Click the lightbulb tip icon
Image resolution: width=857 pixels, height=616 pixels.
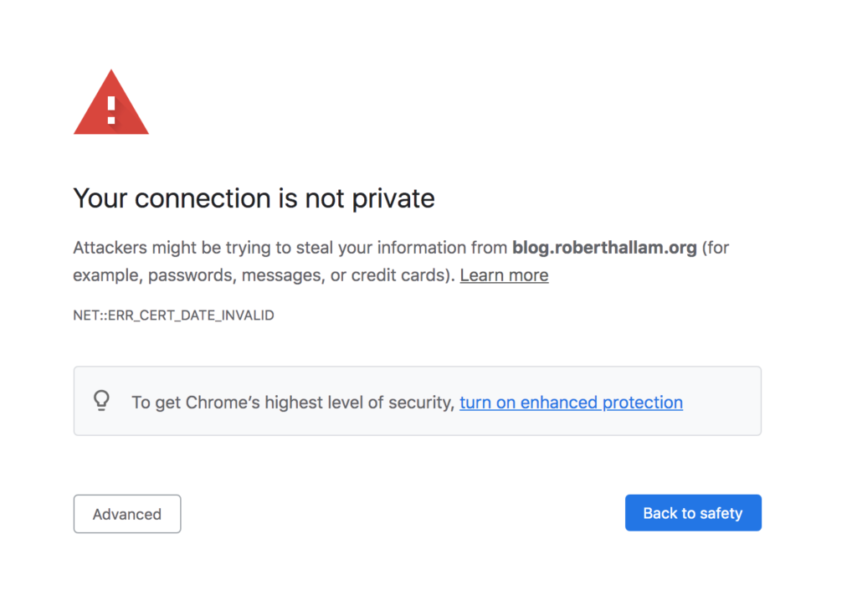pyautogui.click(x=101, y=401)
